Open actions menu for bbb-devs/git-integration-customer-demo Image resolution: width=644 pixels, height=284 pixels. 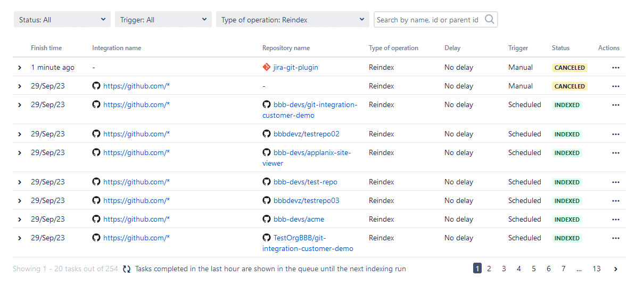pyautogui.click(x=616, y=105)
